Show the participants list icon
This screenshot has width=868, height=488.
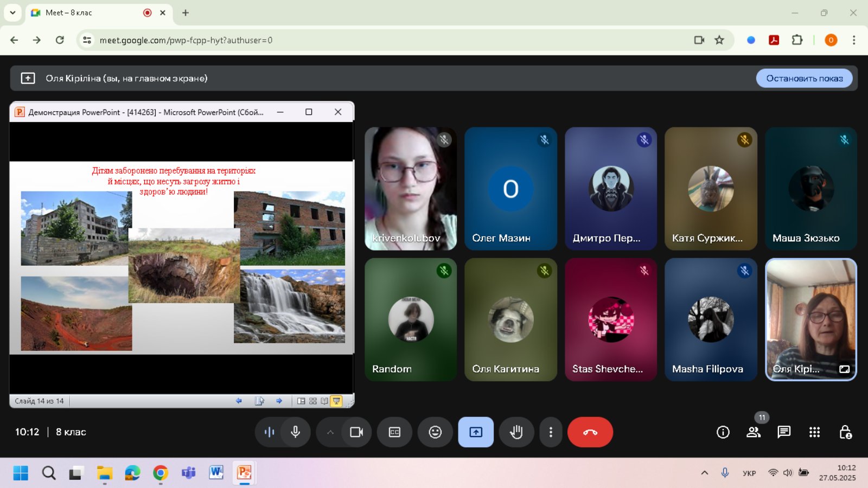[x=754, y=432]
